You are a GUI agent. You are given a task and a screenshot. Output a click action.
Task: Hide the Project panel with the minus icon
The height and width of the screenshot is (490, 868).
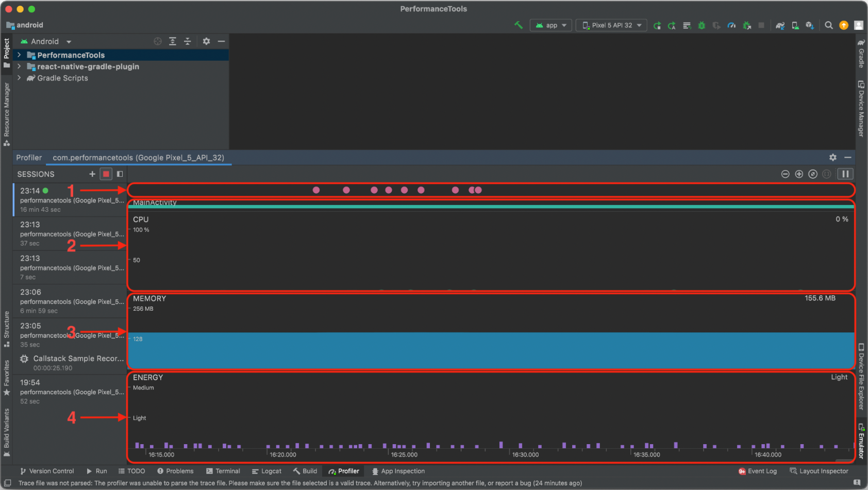pyautogui.click(x=221, y=41)
